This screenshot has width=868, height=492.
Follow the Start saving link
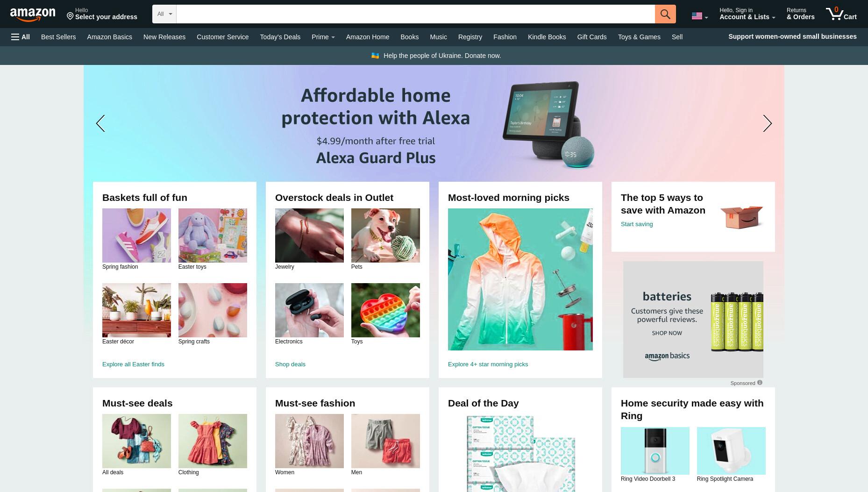[x=637, y=224]
